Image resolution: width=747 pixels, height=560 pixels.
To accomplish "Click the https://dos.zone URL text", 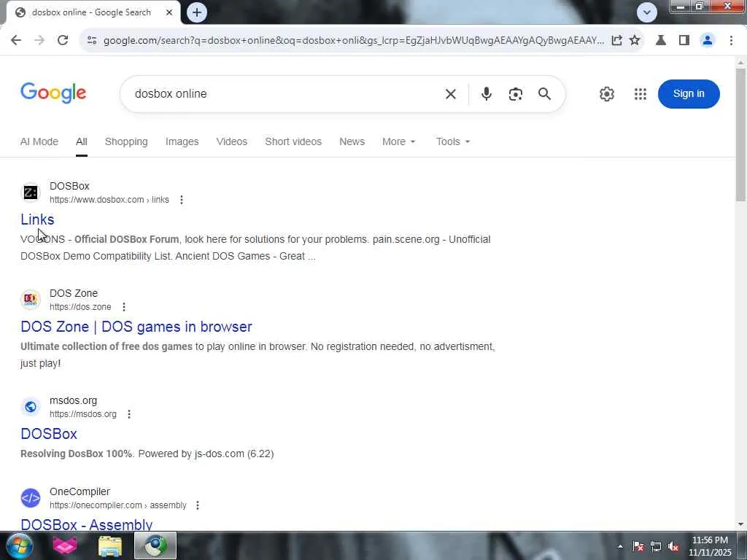I will coord(80,307).
